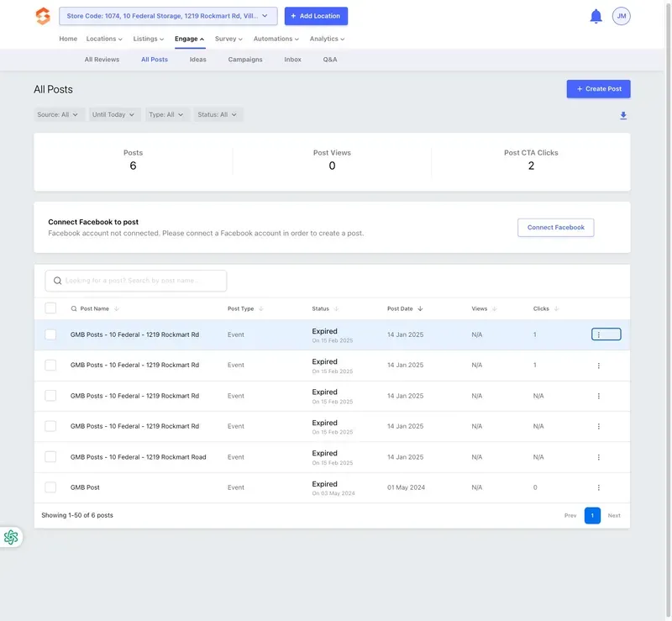Switch to the All Reviews tab

point(102,60)
